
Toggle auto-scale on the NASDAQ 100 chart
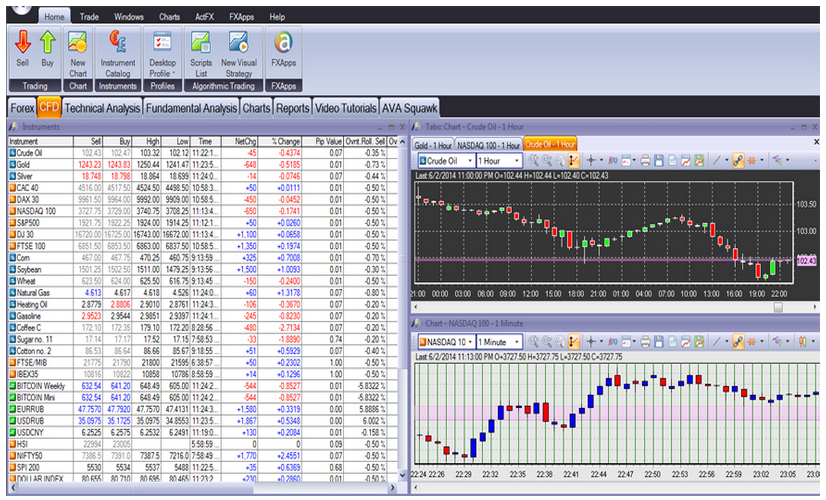coord(574,342)
